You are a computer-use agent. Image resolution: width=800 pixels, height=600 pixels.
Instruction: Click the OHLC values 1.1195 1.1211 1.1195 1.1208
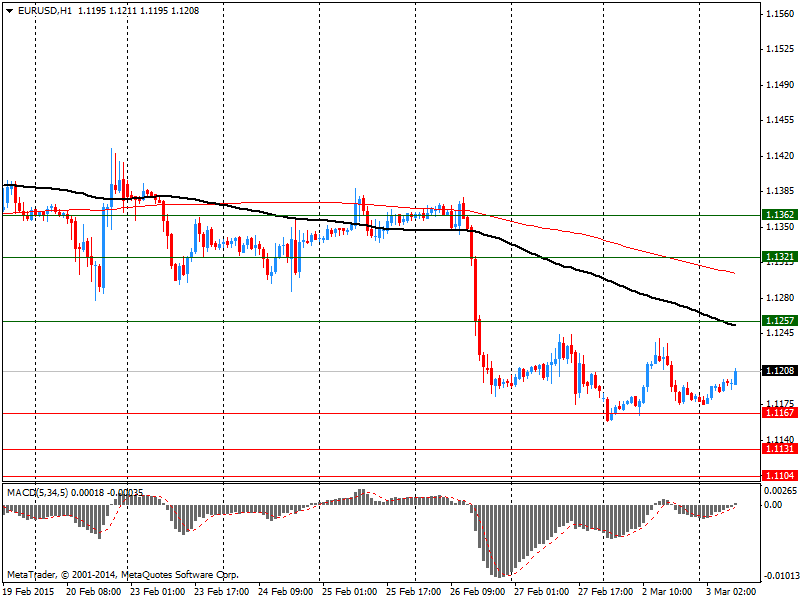coord(138,11)
